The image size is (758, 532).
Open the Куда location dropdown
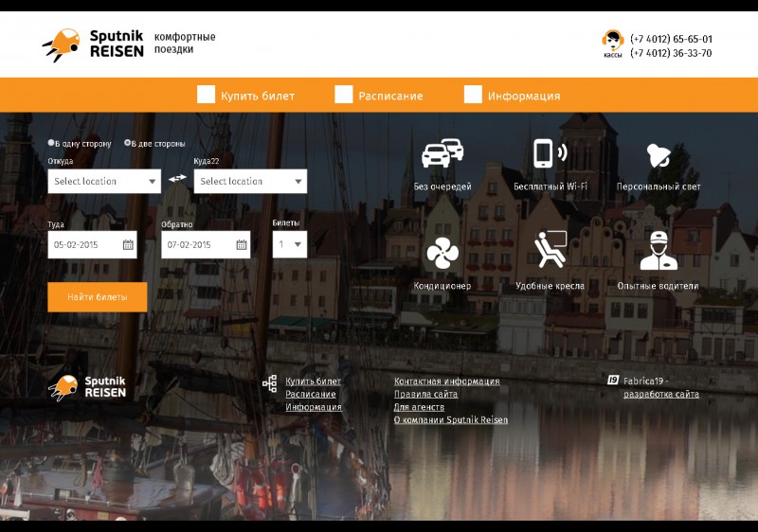pos(250,181)
